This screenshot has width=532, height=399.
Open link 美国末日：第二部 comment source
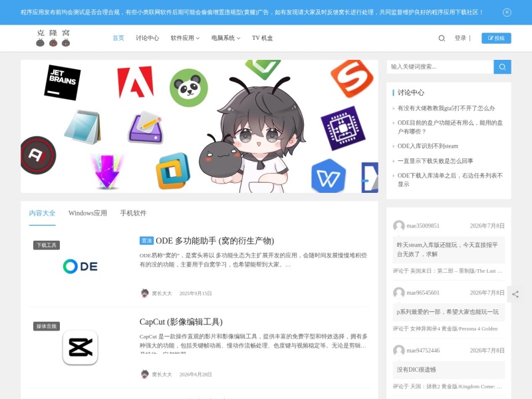point(456,271)
